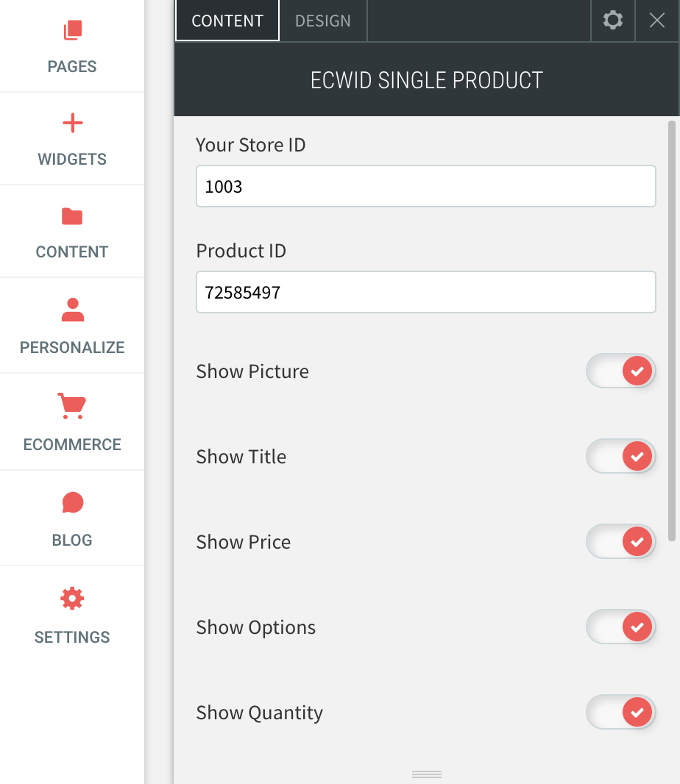
Task: Click the panel resize handle at bottom
Action: [x=425, y=774]
